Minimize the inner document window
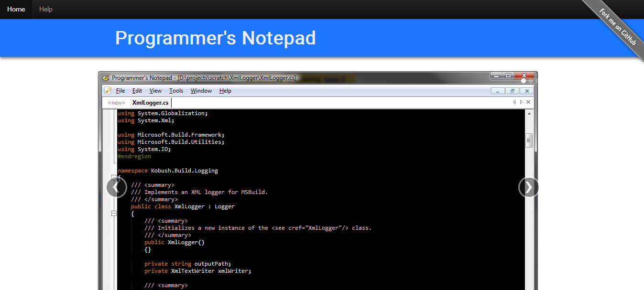The height and width of the screenshot is (290, 644). click(x=498, y=91)
